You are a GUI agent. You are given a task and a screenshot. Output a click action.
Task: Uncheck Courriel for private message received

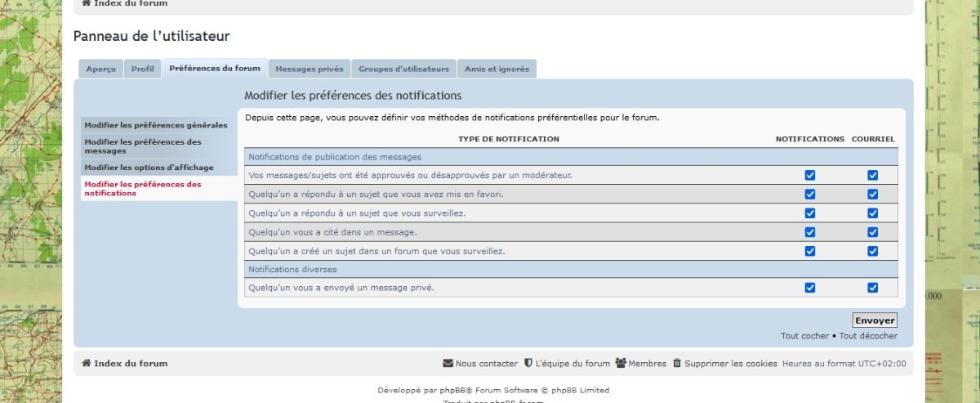coord(872,288)
